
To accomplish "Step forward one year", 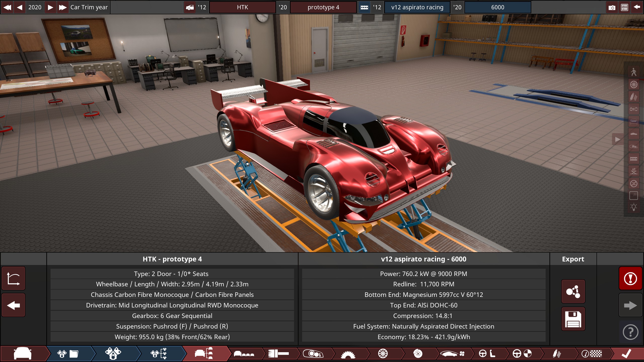I will 50,7.
